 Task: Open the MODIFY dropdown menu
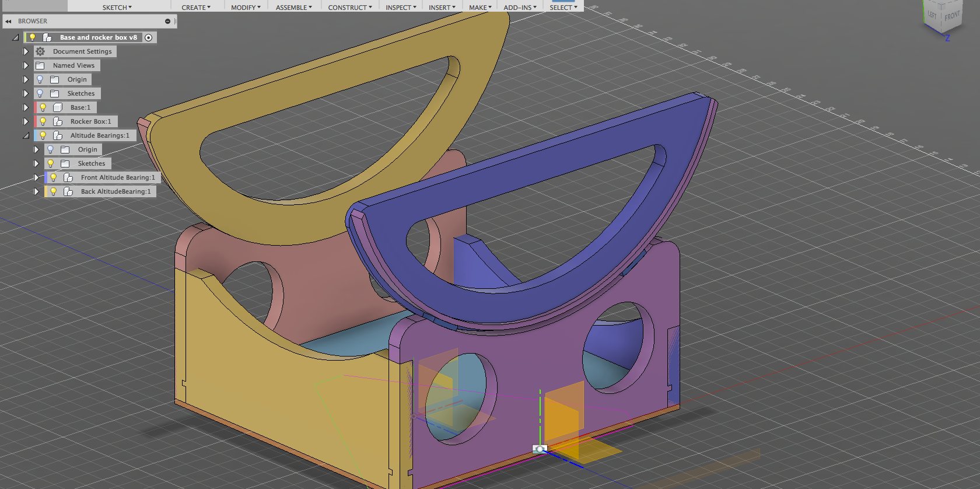coord(246,8)
